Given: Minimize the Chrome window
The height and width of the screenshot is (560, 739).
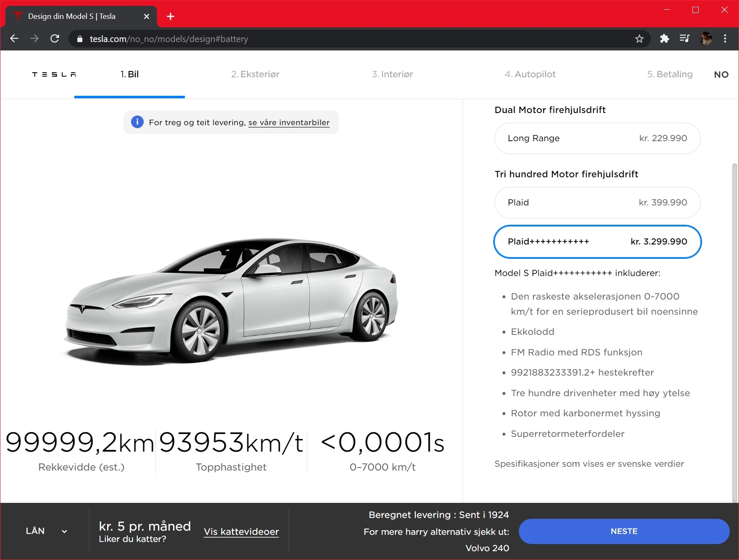Looking at the screenshot, I should [667, 10].
